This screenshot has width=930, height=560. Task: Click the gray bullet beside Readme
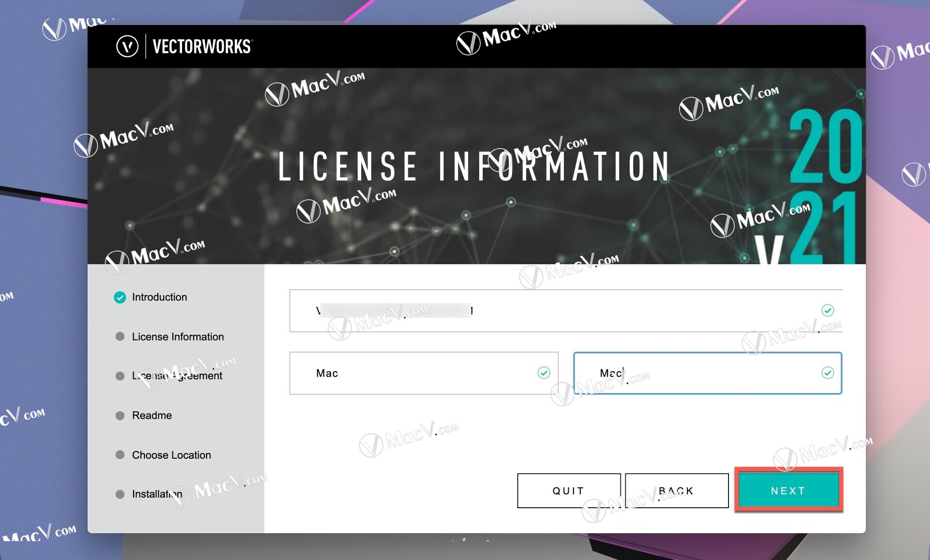[x=120, y=415]
